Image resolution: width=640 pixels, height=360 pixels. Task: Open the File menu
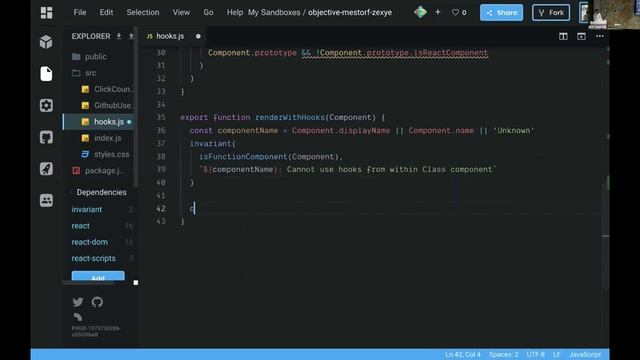coord(80,12)
